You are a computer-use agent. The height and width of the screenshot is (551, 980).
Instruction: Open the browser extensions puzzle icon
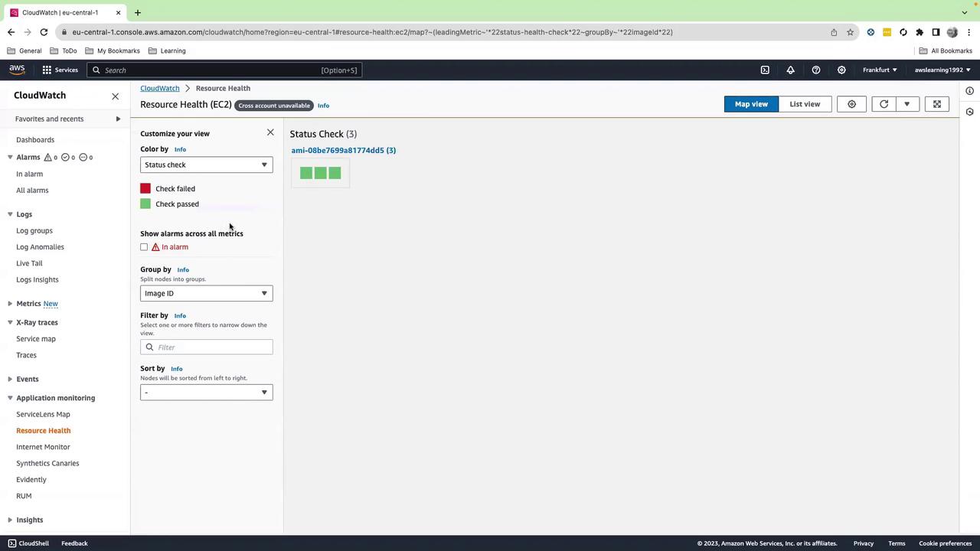point(920,32)
